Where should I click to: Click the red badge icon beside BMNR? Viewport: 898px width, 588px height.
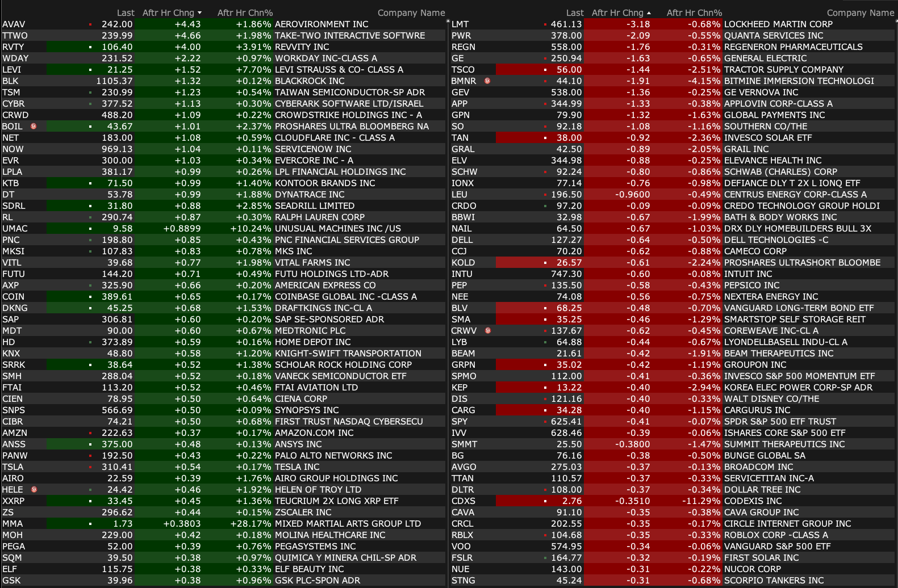click(487, 81)
